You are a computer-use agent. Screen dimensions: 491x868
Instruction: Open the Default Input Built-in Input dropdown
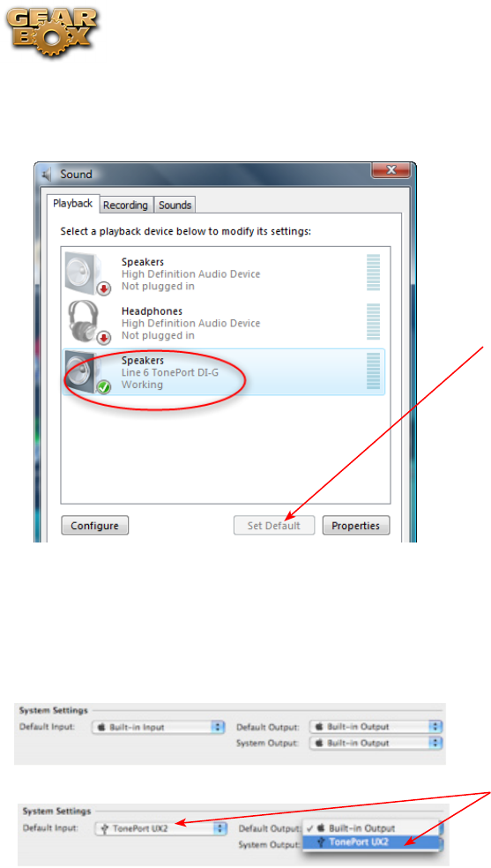tap(158, 726)
